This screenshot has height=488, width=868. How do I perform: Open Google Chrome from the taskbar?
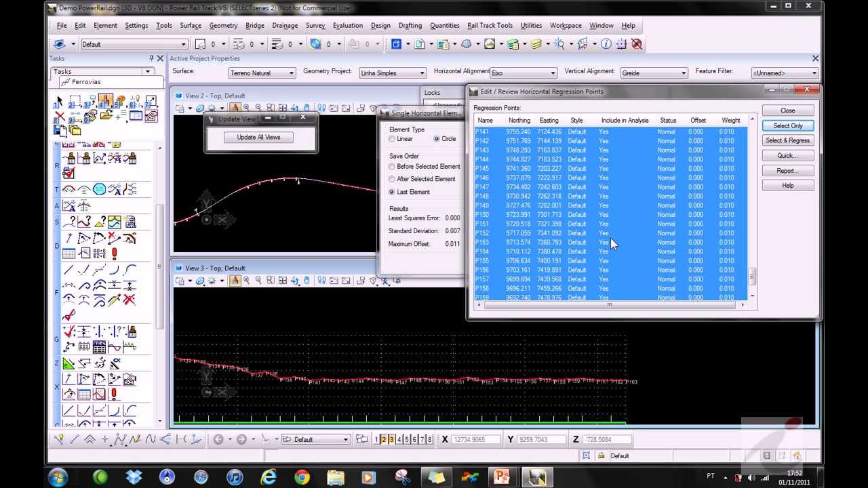[302, 477]
